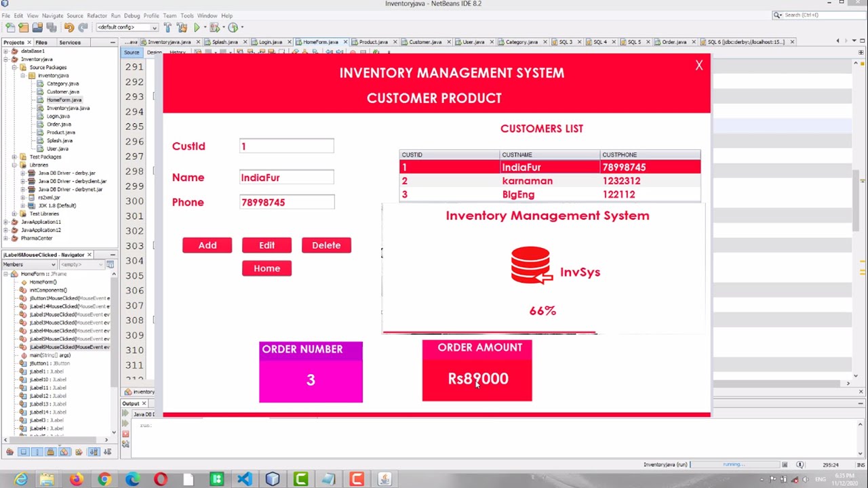The image size is (868, 488).
Task: Click the Home button on customer form
Action: 267,268
